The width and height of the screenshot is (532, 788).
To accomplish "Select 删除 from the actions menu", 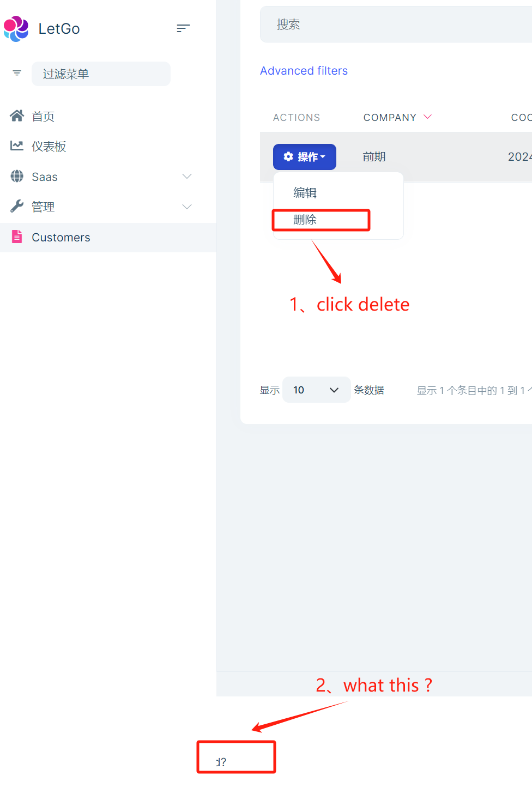I will coord(305,220).
